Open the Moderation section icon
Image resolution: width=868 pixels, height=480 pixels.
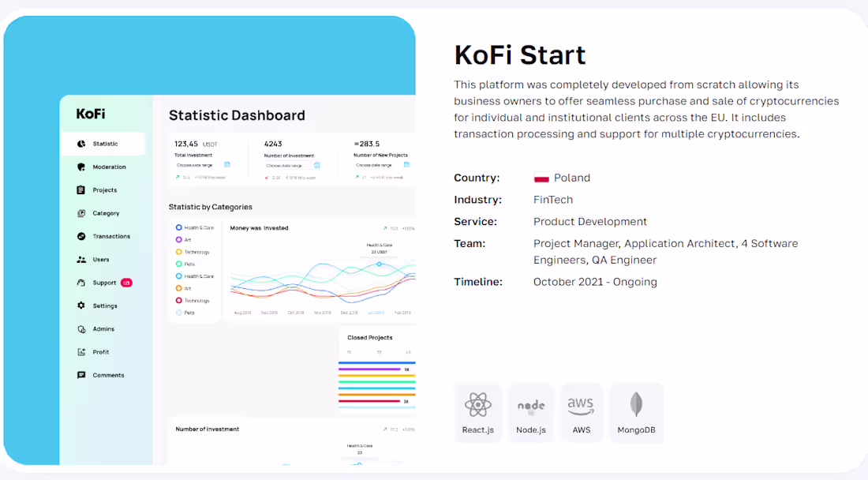80,167
